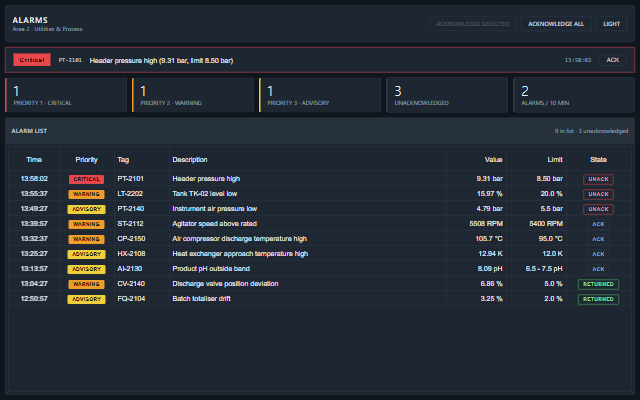Click the WARNING badge in LT-2202 row
The height and width of the screenshot is (400, 640).
coord(87,194)
